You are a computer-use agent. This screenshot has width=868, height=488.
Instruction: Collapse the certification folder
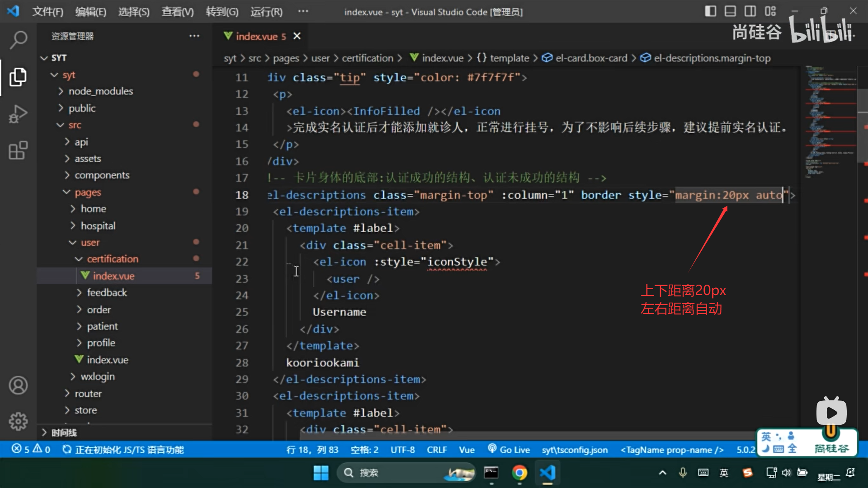pos(112,259)
